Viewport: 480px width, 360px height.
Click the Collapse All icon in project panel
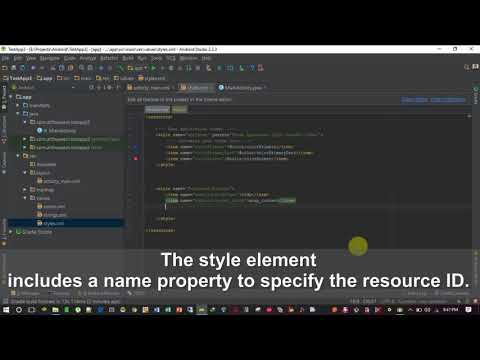pos(100,88)
